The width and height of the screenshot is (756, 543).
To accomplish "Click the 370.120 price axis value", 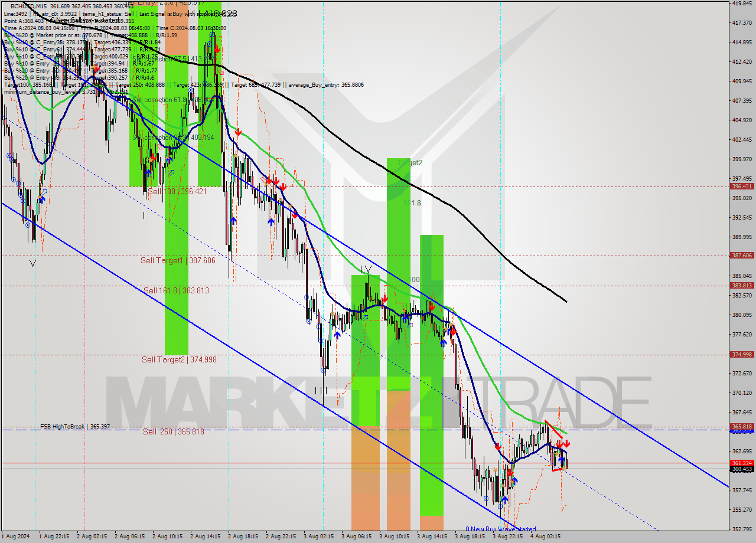I will click(742, 393).
